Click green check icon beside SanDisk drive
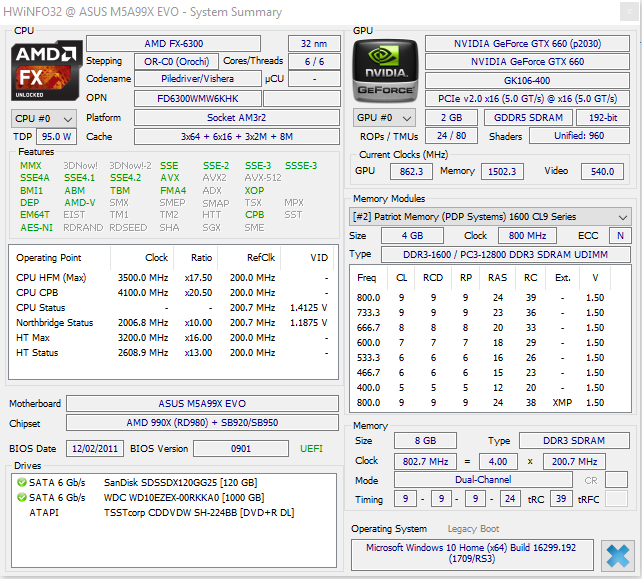 [x=22, y=482]
